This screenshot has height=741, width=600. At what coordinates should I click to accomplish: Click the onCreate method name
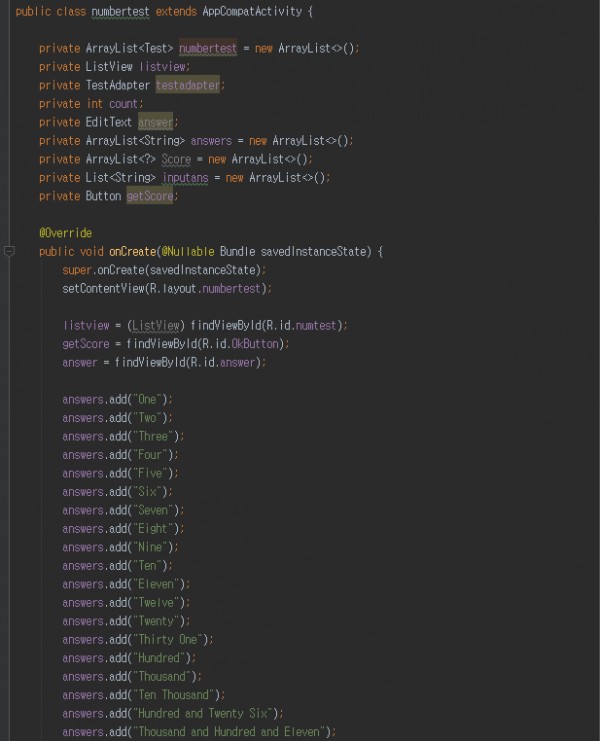[x=132, y=251]
